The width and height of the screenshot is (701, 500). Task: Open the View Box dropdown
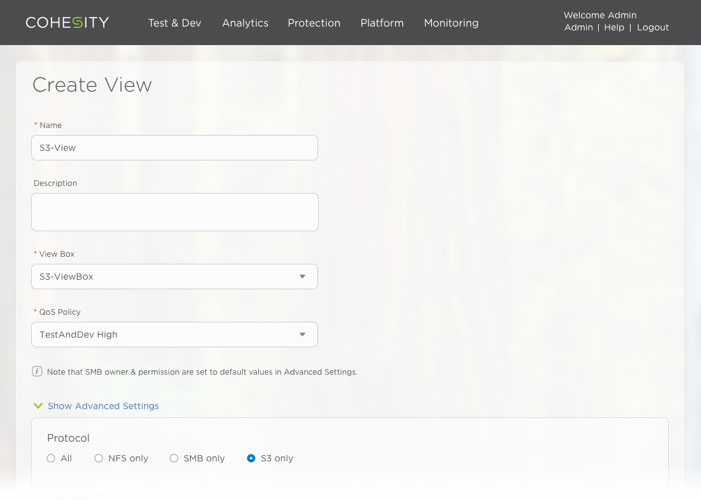174,276
